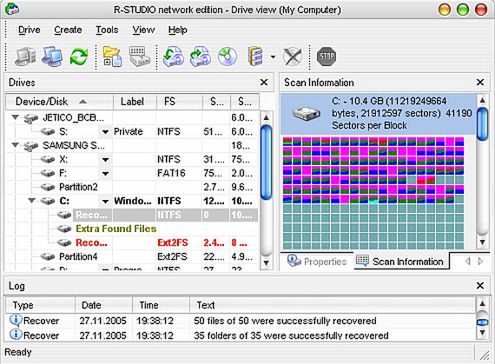Viewport: 495px width, 364px height.
Task: Open dropdown arrow on X: row
Action: [105, 160]
